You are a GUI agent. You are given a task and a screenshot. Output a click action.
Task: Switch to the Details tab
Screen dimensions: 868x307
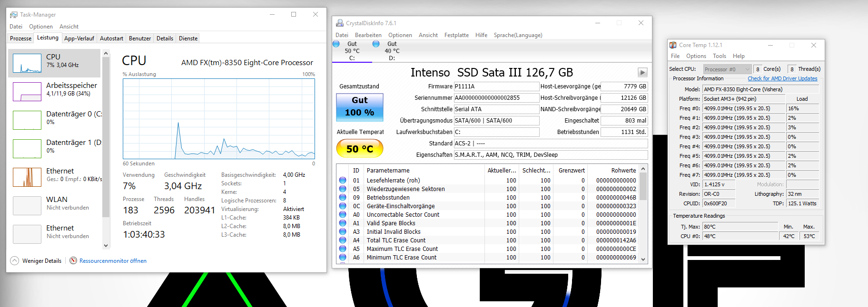point(165,38)
